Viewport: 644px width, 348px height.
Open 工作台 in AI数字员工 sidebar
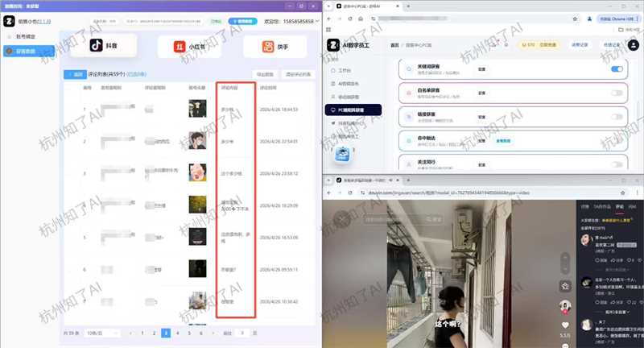click(345, 71)
